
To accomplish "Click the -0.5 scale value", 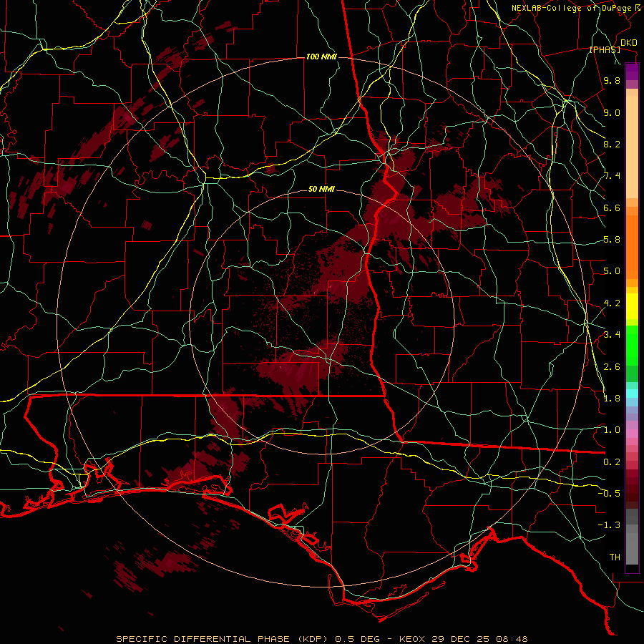I will click(x=609, y=493).
